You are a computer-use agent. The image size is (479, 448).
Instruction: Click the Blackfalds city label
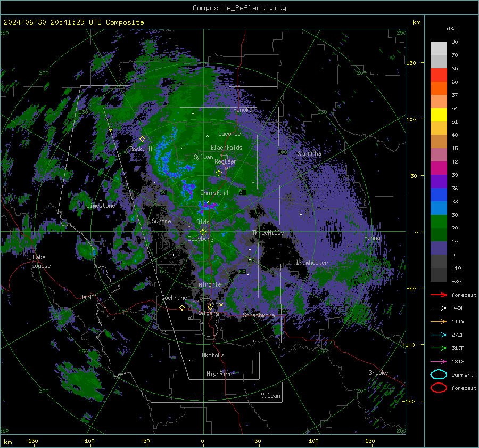click(x=226, y=148)
